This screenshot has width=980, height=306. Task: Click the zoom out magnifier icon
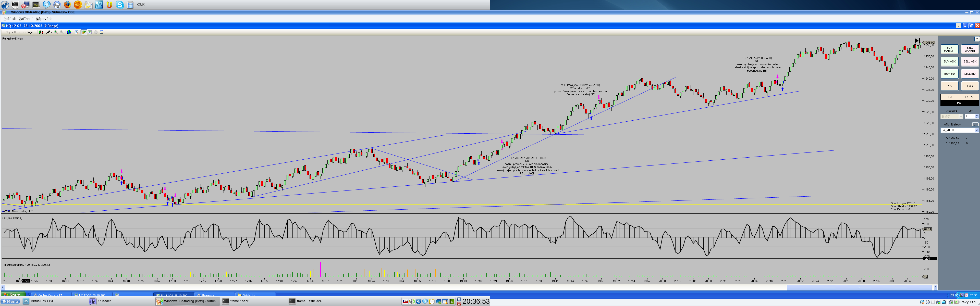(62, 32)
